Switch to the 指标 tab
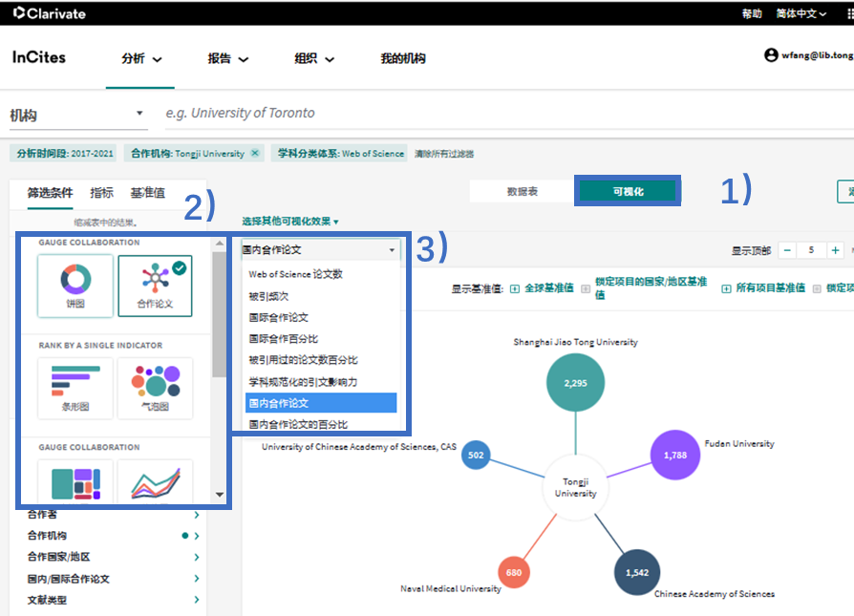 pyautogui.click(x=101, y=193)
